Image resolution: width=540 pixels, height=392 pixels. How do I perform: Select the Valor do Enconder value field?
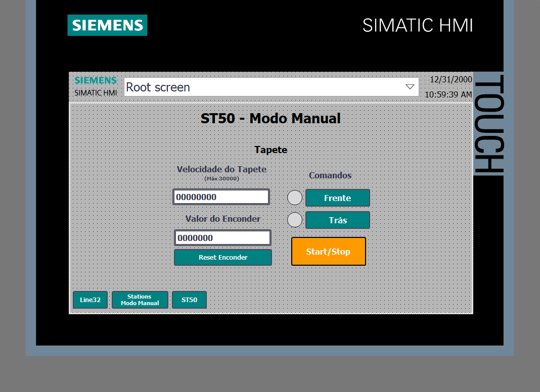pos(223,238)
